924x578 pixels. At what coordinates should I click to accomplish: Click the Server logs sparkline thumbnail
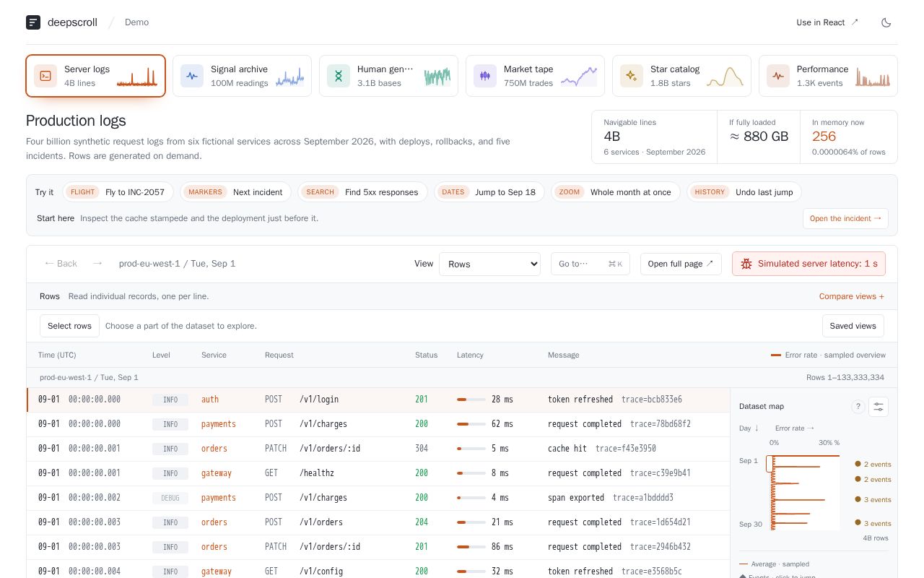137,77
